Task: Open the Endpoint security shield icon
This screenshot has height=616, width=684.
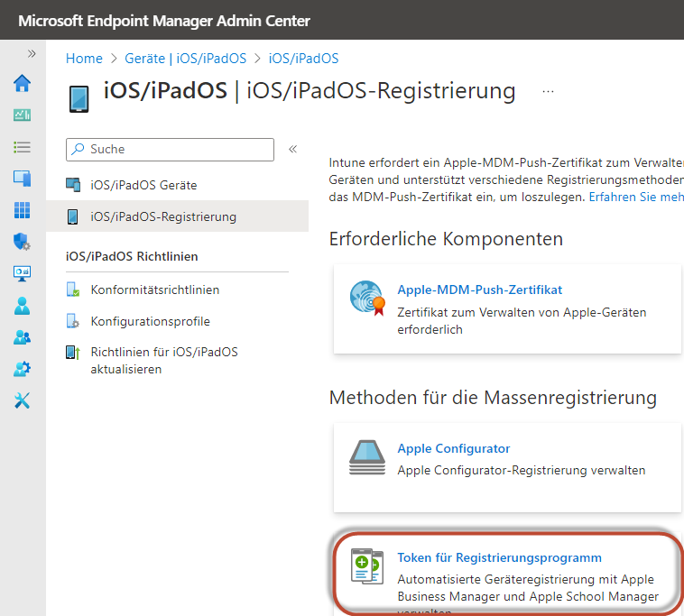Action: pyautogui.click(x=23, y=242)
